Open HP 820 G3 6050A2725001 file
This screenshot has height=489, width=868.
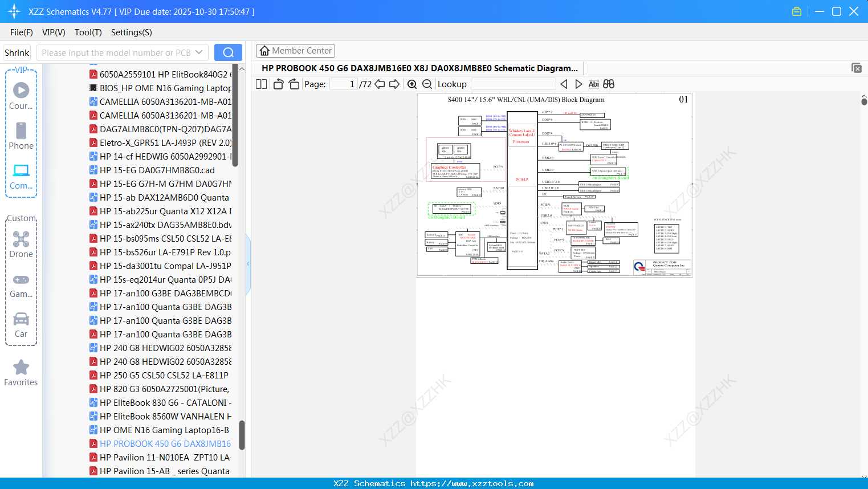pyautogui.click(x=160, y=389)
